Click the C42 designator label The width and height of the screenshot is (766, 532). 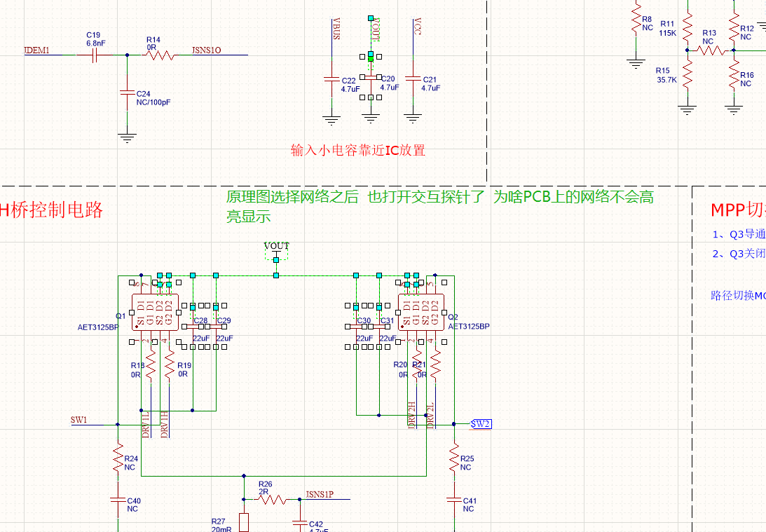316,524
